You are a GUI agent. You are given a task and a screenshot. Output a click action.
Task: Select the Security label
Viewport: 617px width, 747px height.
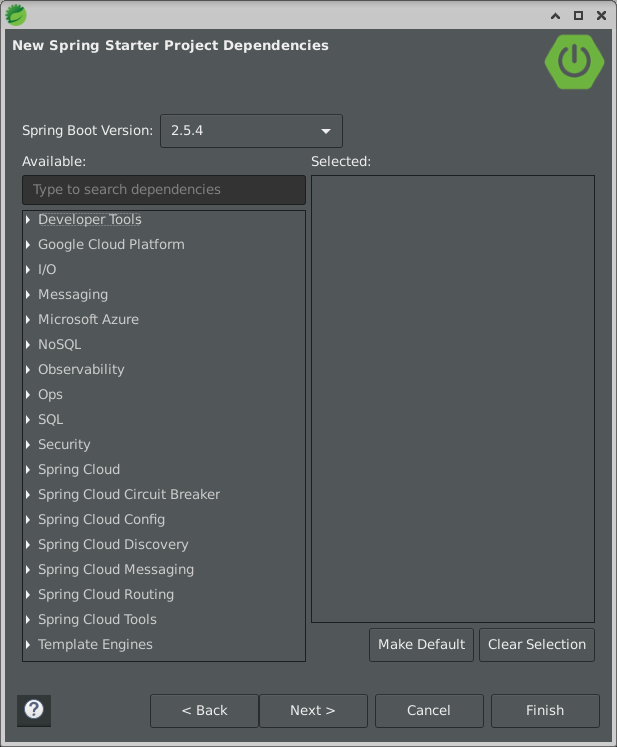click(64, 444)
